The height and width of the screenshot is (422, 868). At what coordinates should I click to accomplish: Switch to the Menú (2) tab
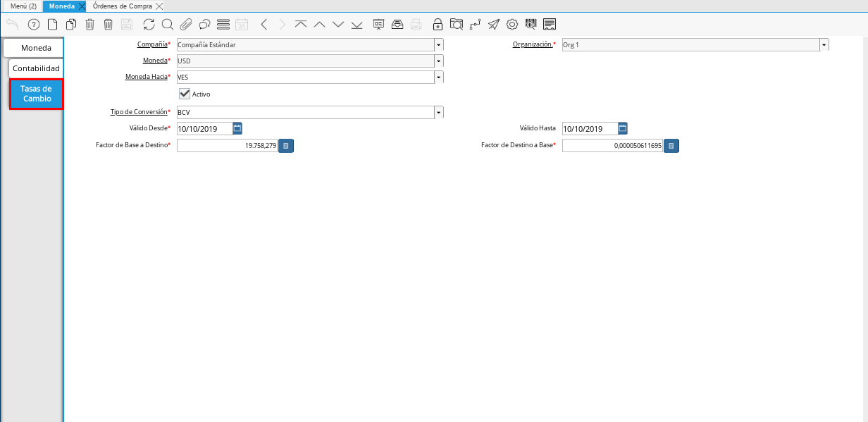tap(23, 6)
